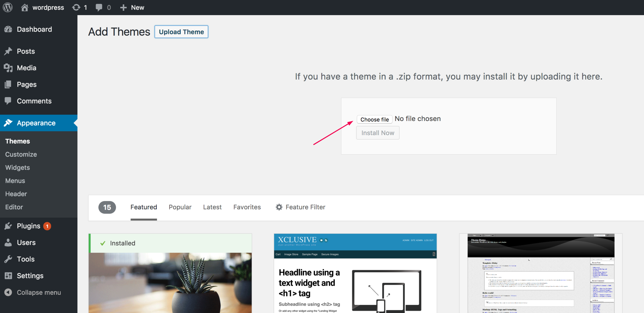Click the Installed status label
The image size is (644, 313).
tap(123, 243)
